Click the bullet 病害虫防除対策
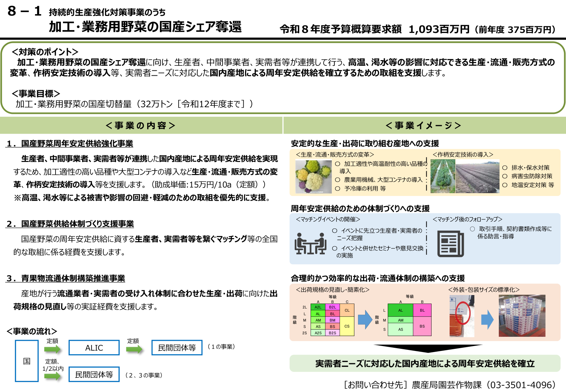Screen dimensions: 566x392 (527, 176)
